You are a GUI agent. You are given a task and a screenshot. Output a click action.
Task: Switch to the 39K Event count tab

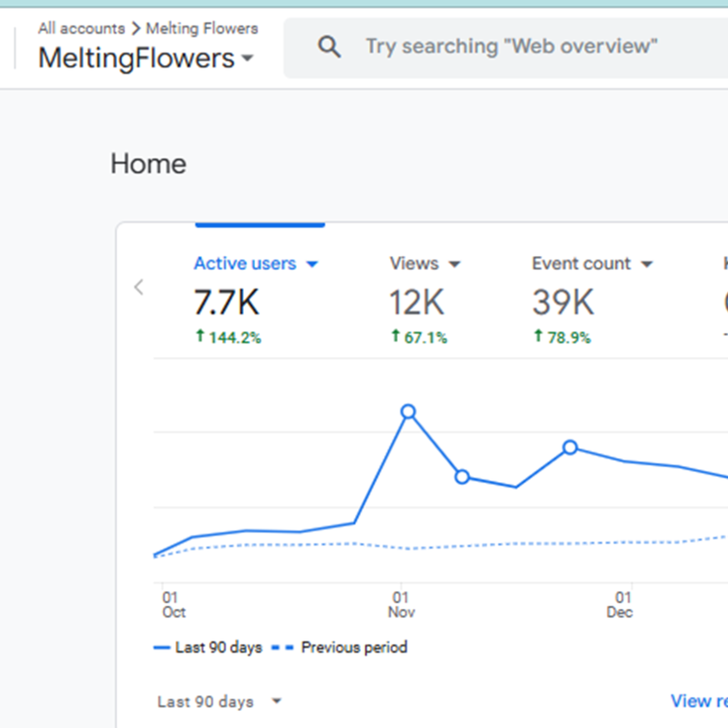coord(563,302)
